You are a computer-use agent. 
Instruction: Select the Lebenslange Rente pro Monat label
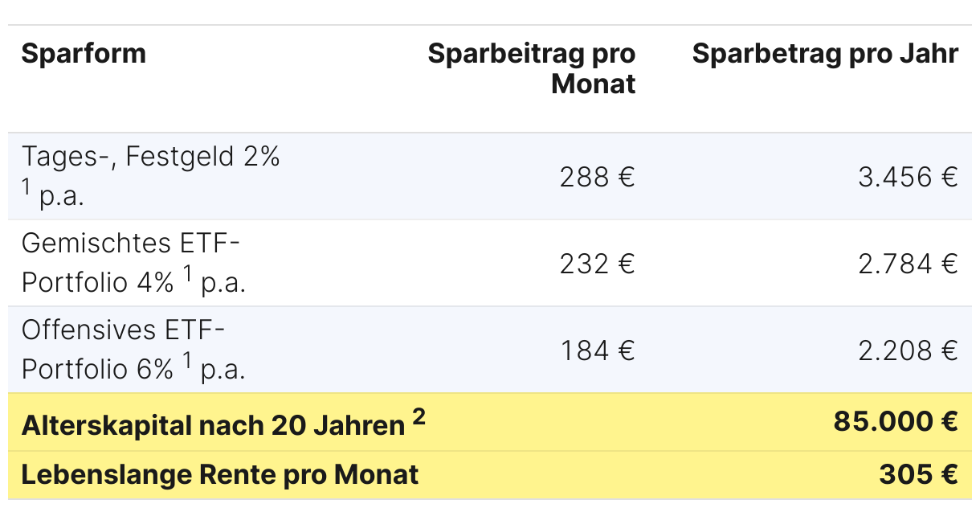219,474
